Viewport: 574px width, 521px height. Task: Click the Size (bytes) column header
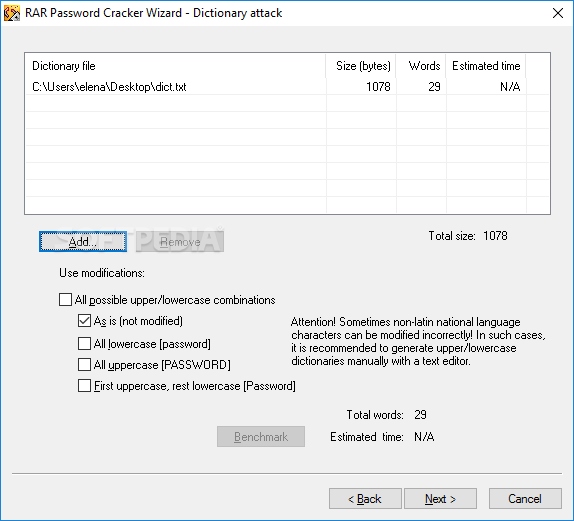coord(361,66)
